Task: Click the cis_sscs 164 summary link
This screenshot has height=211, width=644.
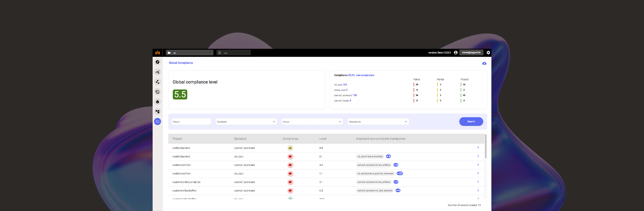Action: 340,85
